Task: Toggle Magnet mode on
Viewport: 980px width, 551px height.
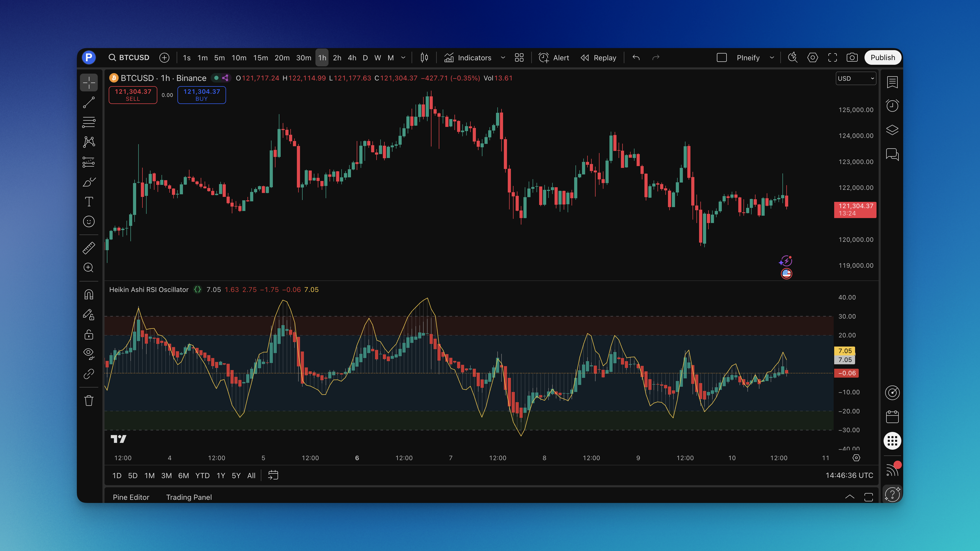Action: click(x=89, y=295)
